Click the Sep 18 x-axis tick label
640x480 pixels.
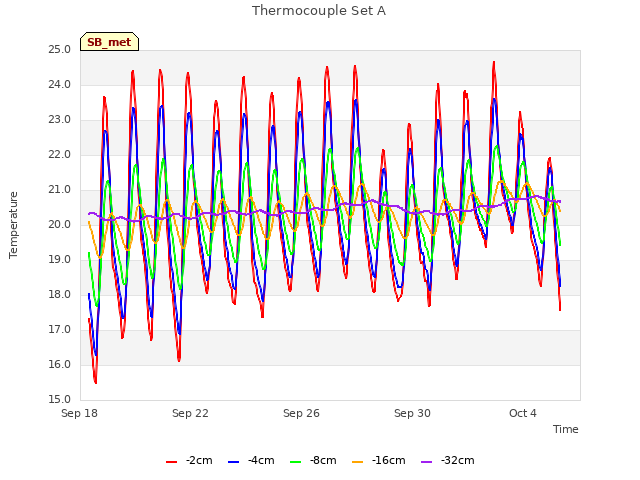pyautogui.click(x=80, y=413)
